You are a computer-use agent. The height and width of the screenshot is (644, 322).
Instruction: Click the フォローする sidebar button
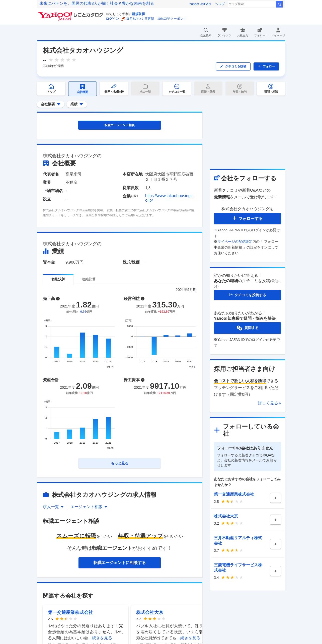[x=248, y=218]
